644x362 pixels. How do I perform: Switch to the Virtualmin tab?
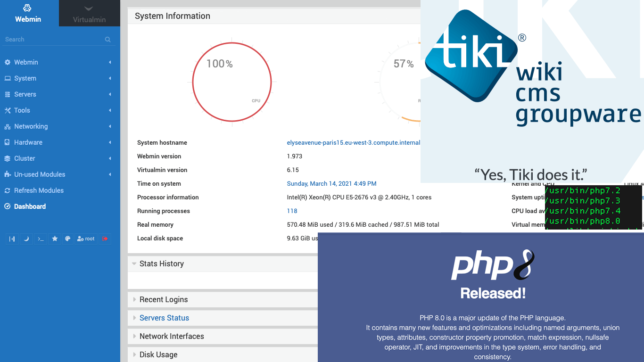tap(89, 13)
